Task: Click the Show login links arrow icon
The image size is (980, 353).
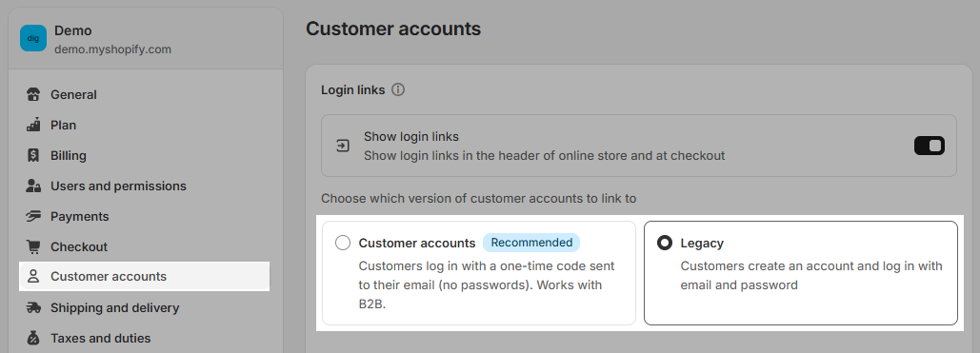Action: tap(343, 147)
